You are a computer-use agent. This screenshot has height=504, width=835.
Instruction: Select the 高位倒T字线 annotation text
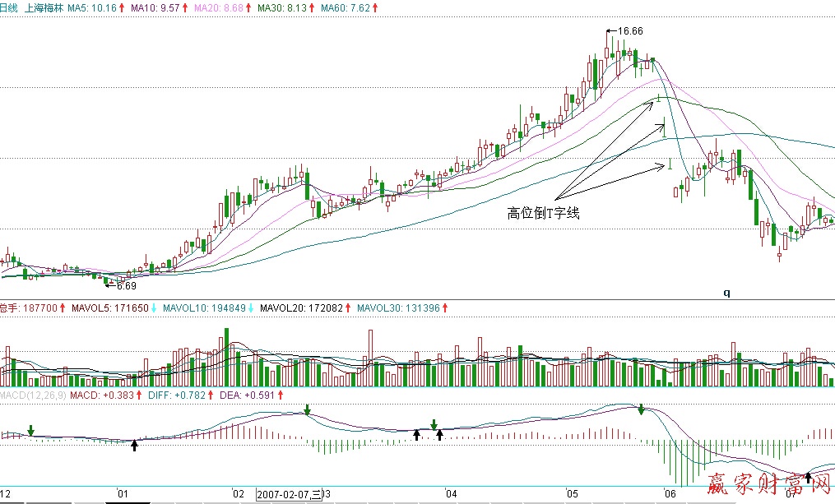pos(544,214)
